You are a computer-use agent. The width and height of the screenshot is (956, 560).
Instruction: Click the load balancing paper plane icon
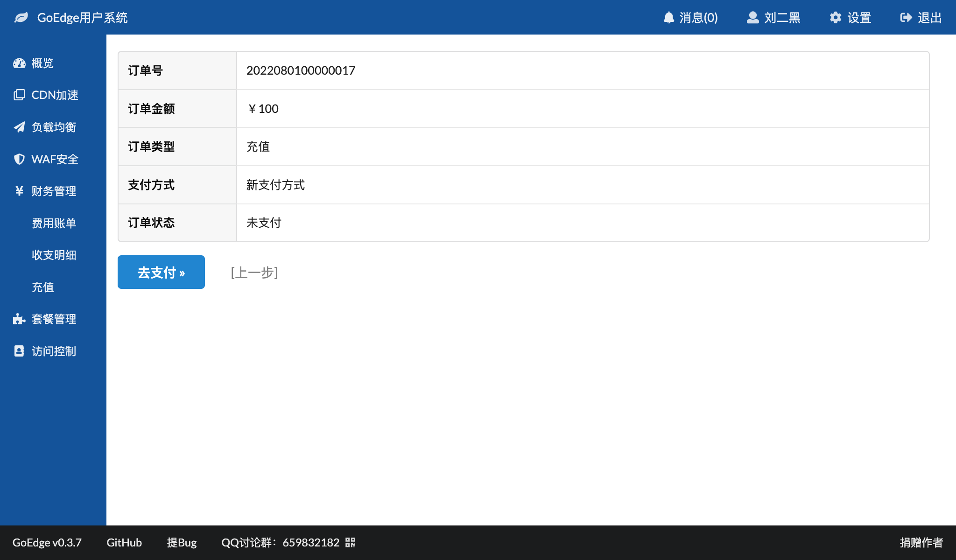pyautogui.click(x=19, y=127)
